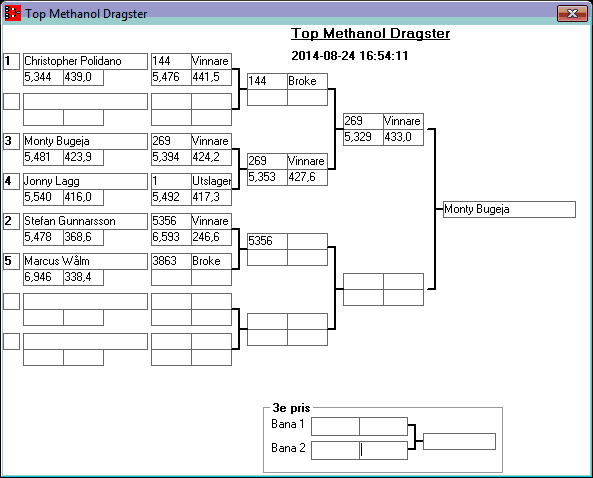Select the 5356 second round number cell

click(x=267, y=241)
